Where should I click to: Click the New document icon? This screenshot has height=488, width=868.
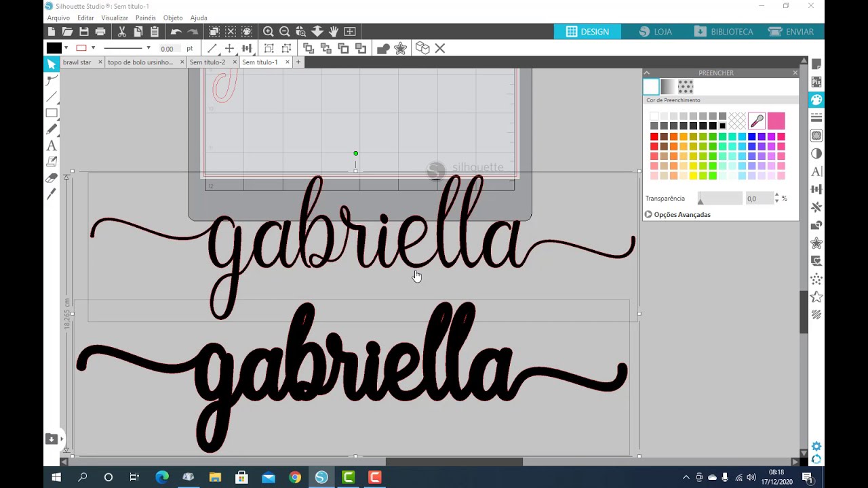coord(52,31)
